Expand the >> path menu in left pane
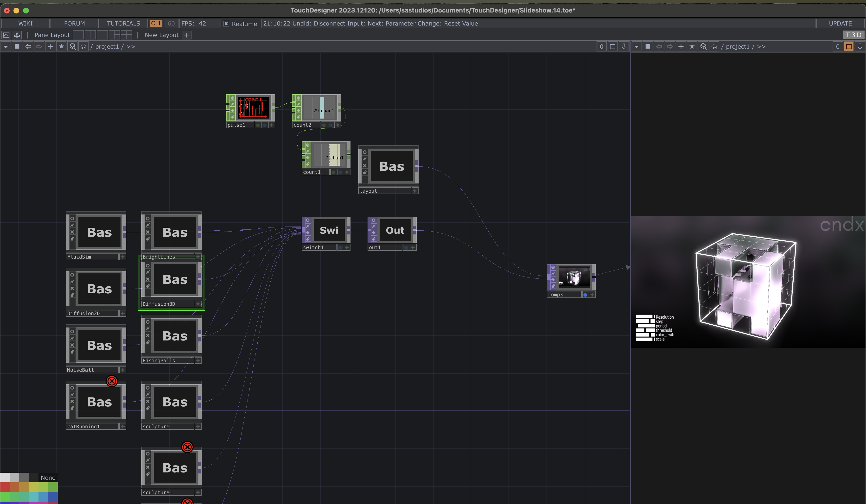Image resolution: width=866 pixels, height=504 pixels. coord(131,46)
